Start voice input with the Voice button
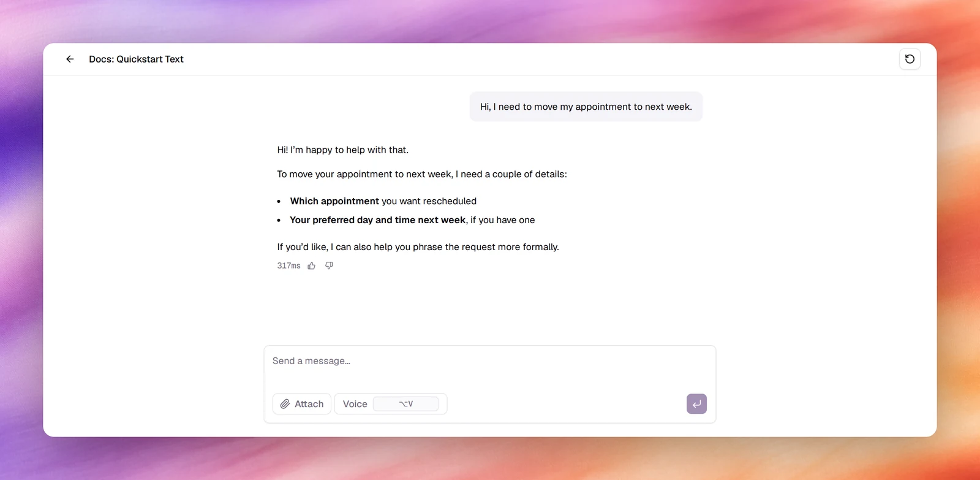Image resolution: width=980 pixels, height=480 pixels. [x=391, y=404]
